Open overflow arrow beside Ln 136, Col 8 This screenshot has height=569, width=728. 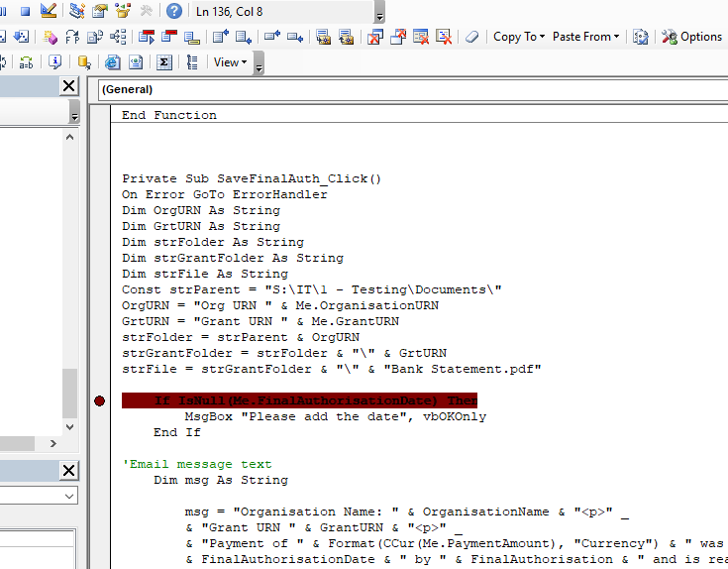tap(379, 12)
